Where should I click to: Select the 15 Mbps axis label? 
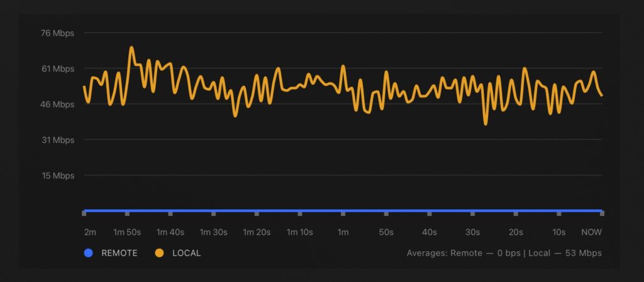[x=58, y=176]
